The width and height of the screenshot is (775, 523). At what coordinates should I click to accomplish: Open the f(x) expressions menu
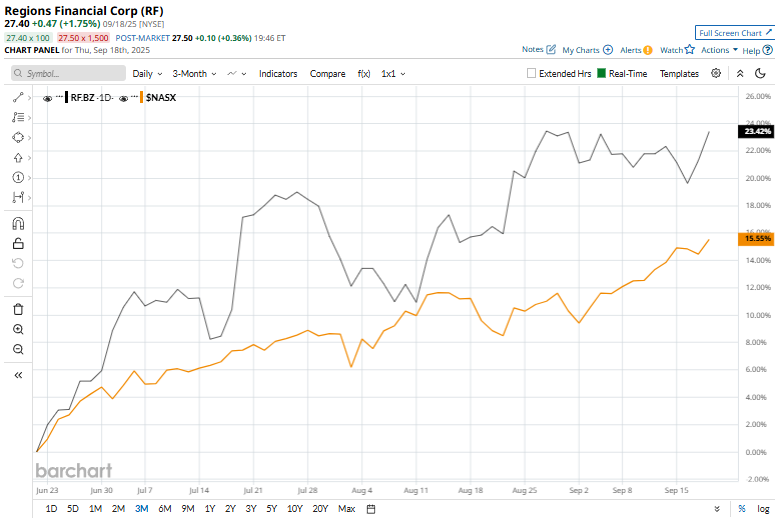coord(364,74)
